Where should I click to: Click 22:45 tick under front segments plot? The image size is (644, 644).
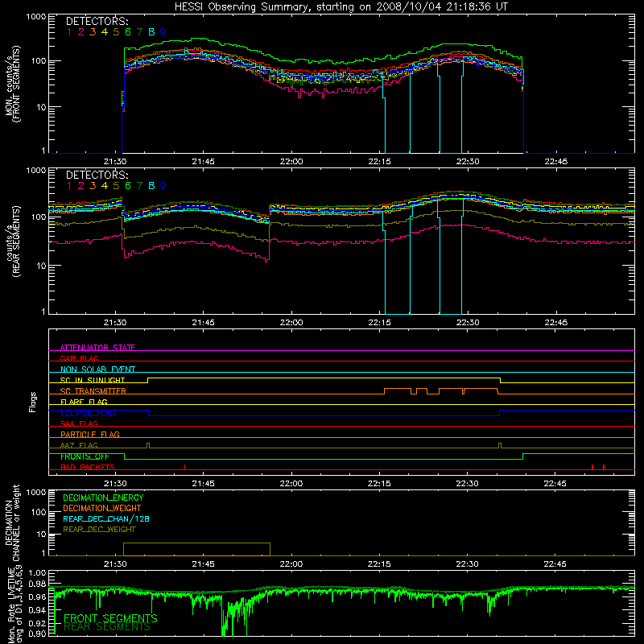(555, 162)
